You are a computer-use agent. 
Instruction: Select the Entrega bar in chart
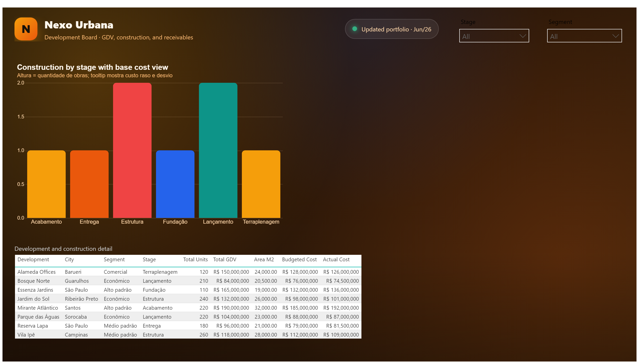pyautogui.click(x=89, y=184)
